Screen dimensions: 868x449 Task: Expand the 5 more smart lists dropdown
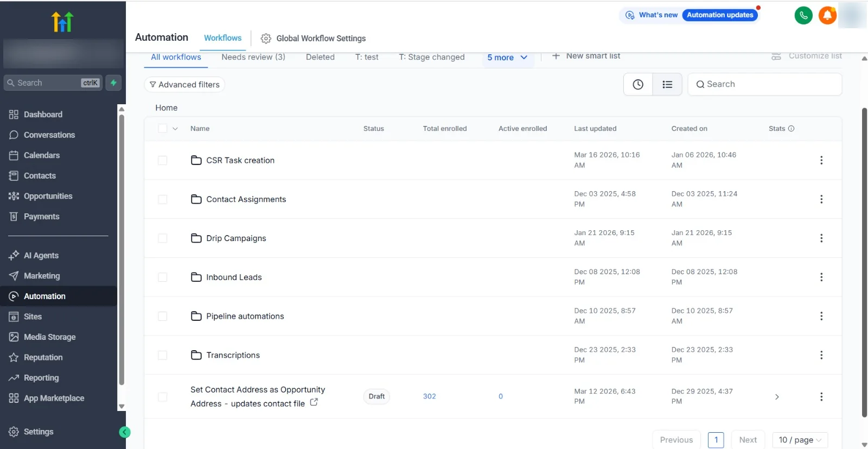click(507, 58)
